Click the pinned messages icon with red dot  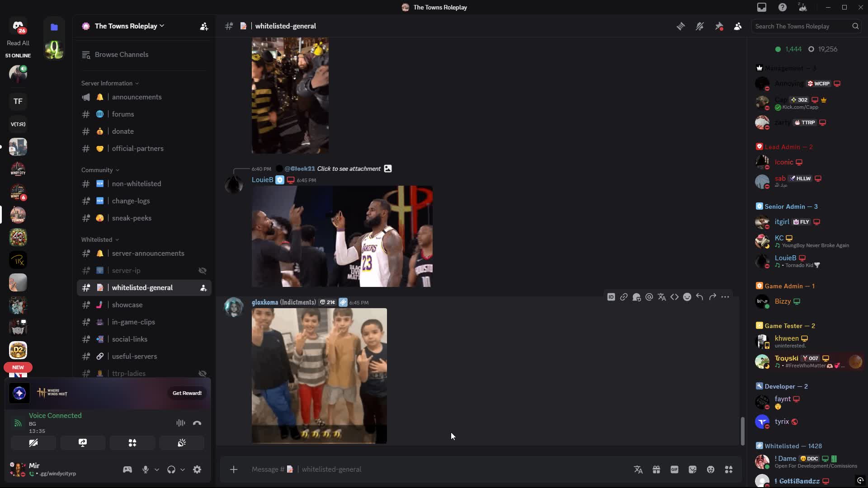pos(719,26)
